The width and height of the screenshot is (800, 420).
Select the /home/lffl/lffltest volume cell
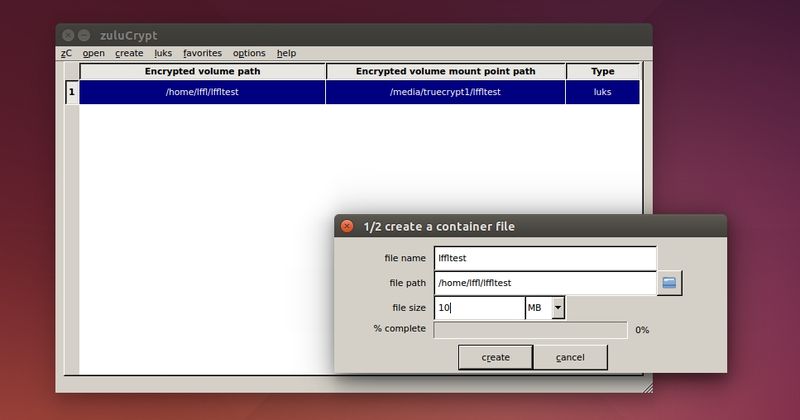tap(202, 92)
